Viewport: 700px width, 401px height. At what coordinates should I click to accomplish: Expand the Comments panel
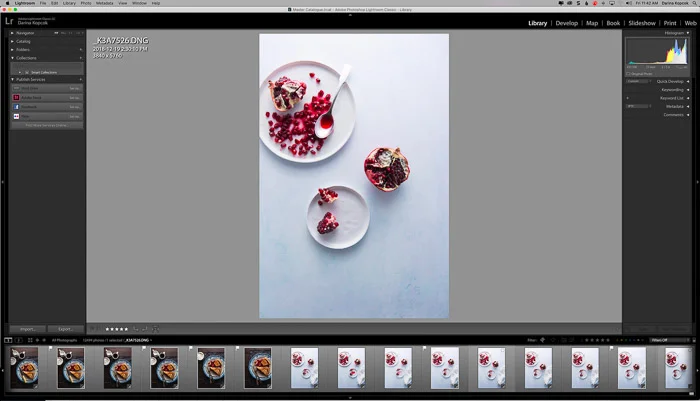[x=688, y=115]
